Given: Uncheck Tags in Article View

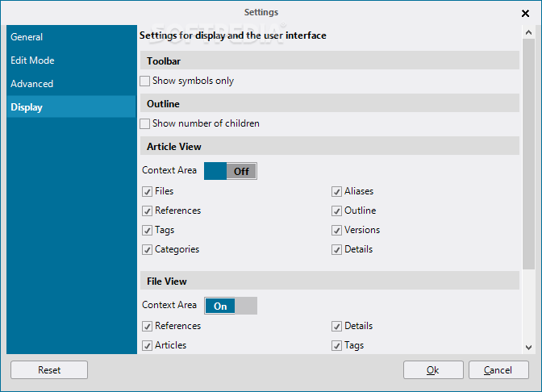Looking at the screenshot, I should (x=148, y=230).
